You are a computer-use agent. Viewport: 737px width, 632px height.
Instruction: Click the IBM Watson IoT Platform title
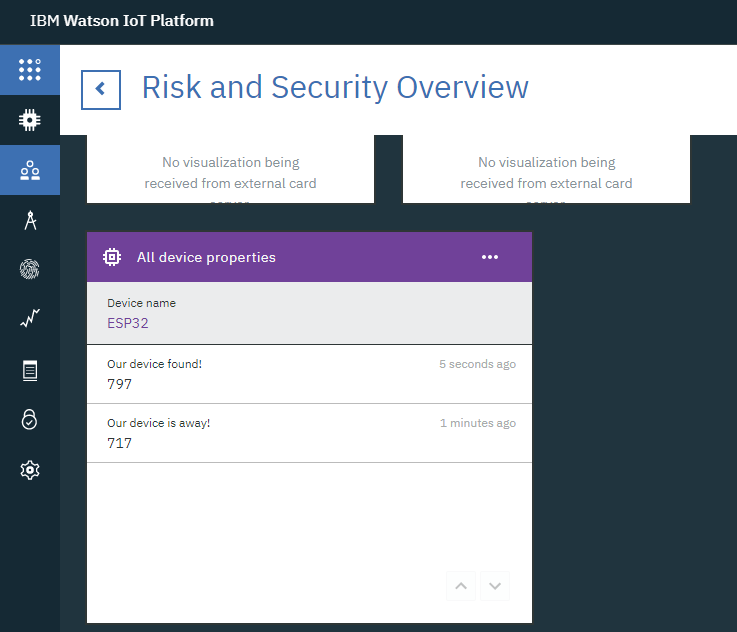tap(122, 21)
